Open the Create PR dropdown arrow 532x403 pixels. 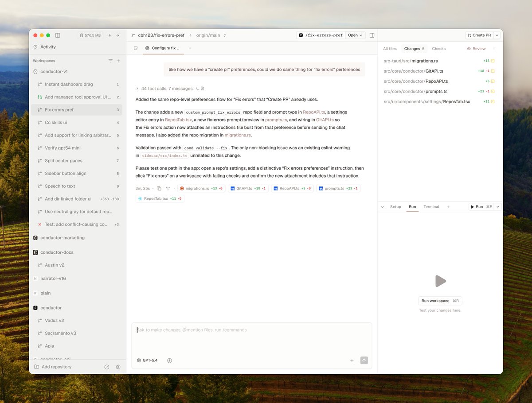coord(497,35)
